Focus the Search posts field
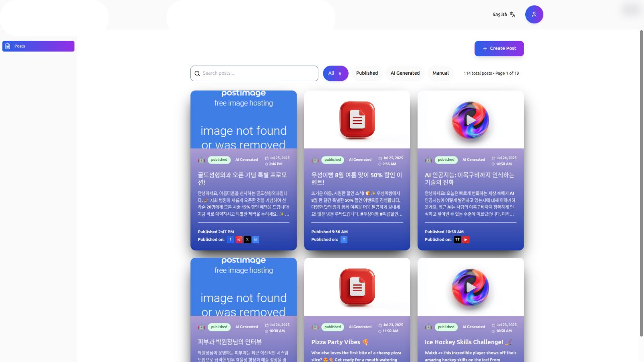 tap(254, 73)
